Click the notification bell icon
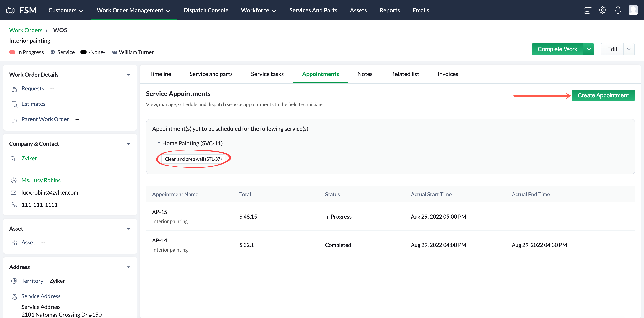The width and height of the screenshot is (644, 318). point(618,10)
